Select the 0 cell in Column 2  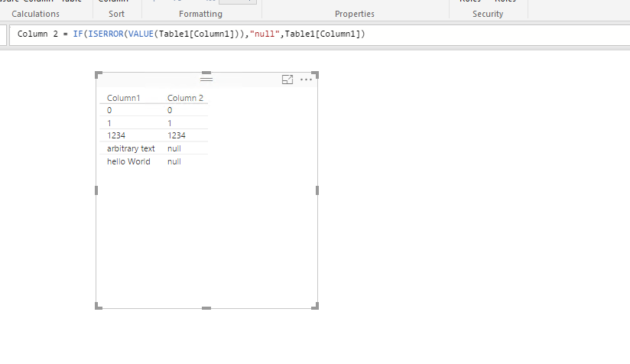(x=170, y=110)
